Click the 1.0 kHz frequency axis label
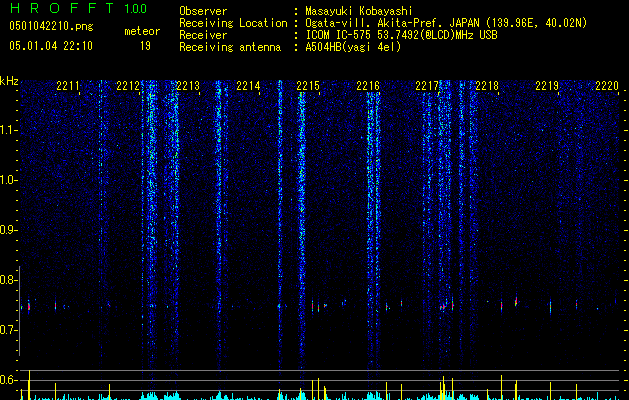 [x=9, y=180]
